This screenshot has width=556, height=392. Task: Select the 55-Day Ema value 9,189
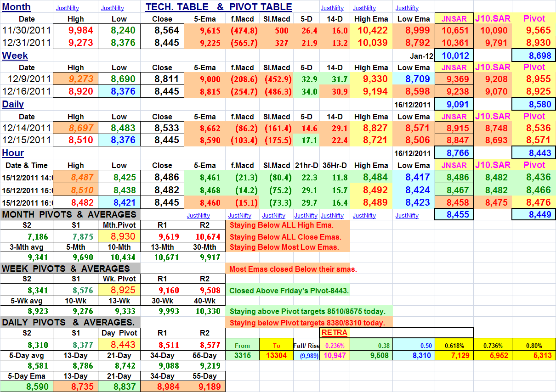click(204, 387)
